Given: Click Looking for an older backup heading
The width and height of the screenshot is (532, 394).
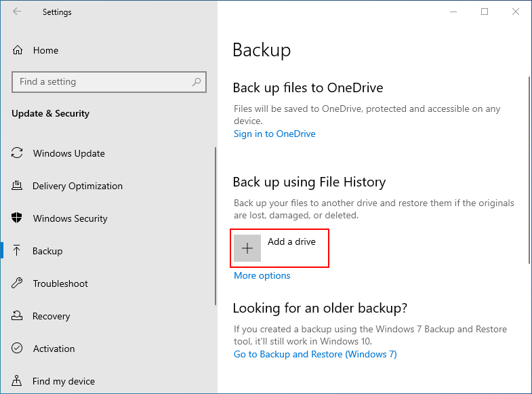Looking at the screenshot, I should (320, 308).
